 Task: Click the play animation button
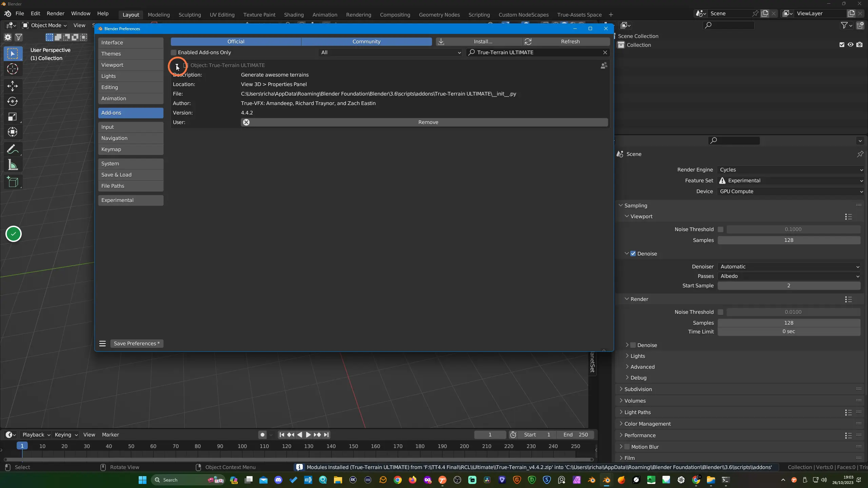click(x=308, y=435)
